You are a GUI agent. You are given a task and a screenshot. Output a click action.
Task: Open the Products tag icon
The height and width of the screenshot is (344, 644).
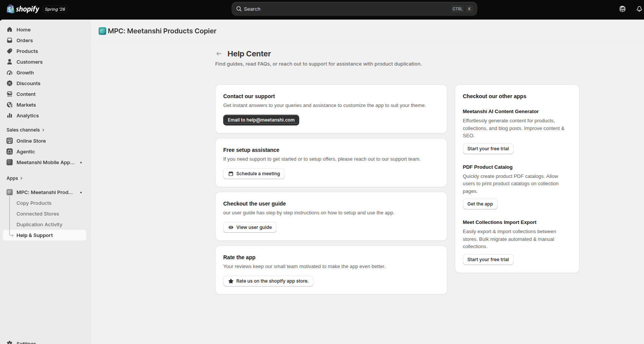[10, 51]
